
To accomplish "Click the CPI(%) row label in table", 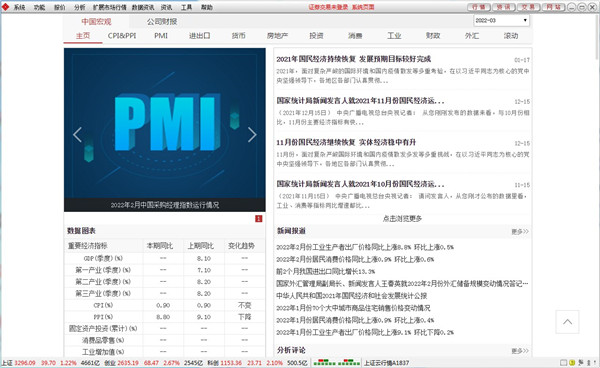I will [x=103, y=305].
